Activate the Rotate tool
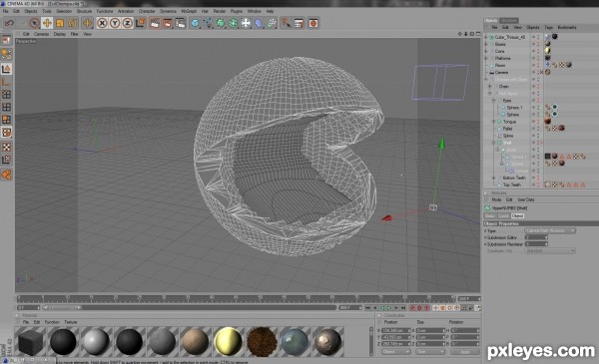This screenshot has width=599, height=364. tap(73, 23)
